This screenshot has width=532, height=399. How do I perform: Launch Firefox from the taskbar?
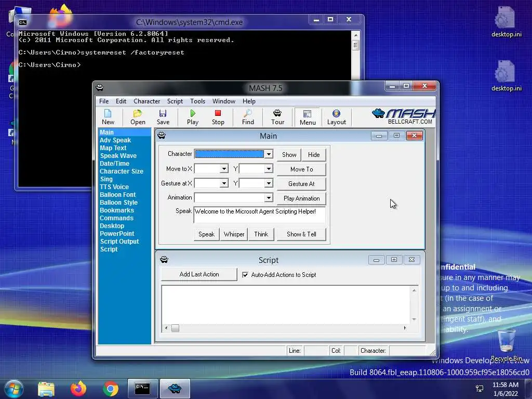pyautogui.click(x=78, y=389)
